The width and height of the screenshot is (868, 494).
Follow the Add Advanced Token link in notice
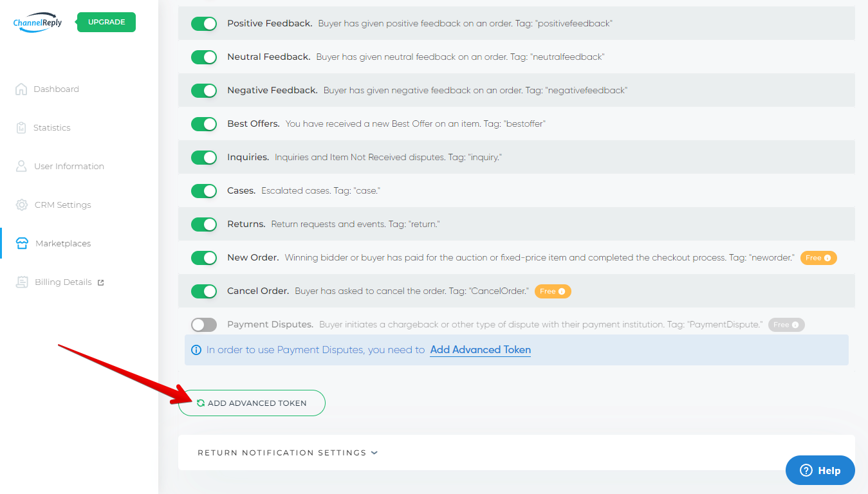480,350
